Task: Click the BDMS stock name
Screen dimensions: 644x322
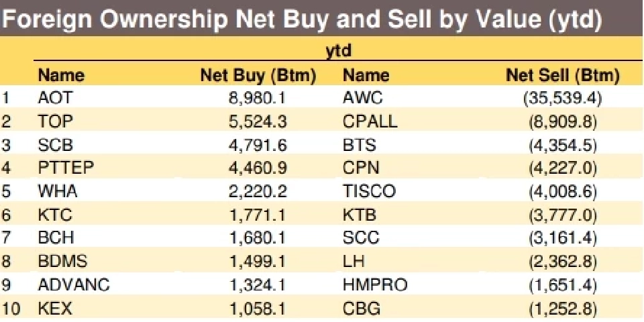Action: [62, 262]
